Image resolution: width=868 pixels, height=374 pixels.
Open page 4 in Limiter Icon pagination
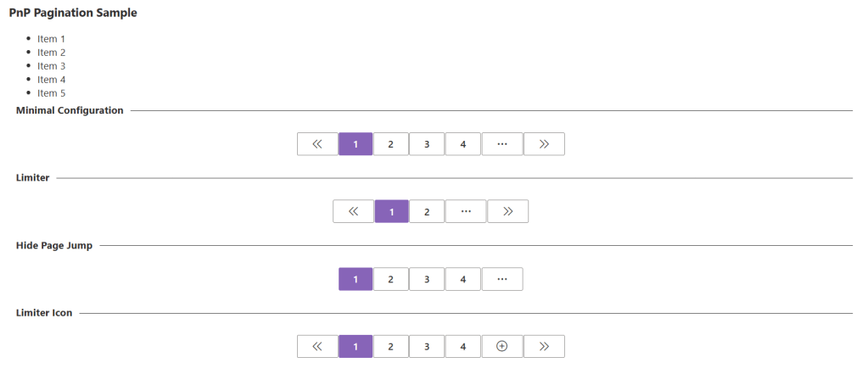tap(463, 347)
